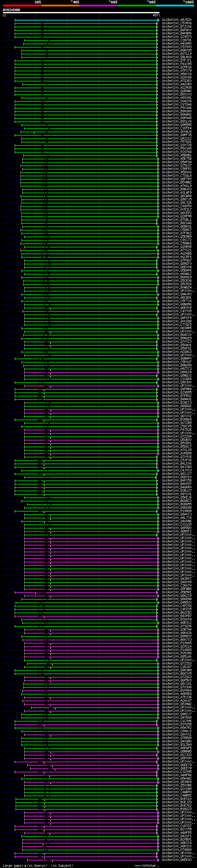Select the UniRef100_Q75CU7 label

point(177,165)
